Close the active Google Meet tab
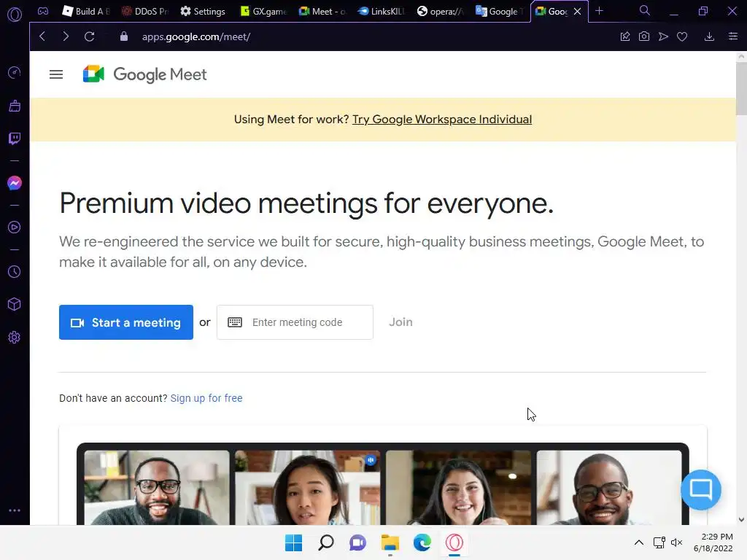 [578, 12]
